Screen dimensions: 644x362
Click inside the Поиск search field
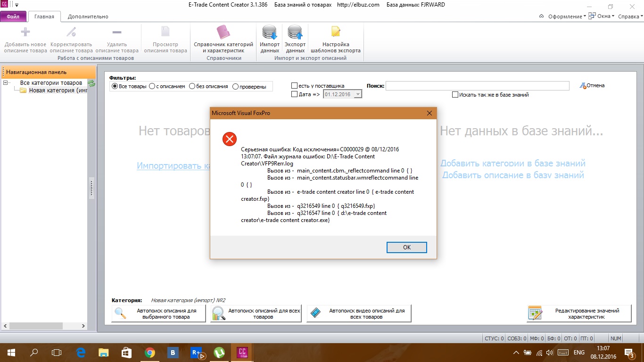478,86
